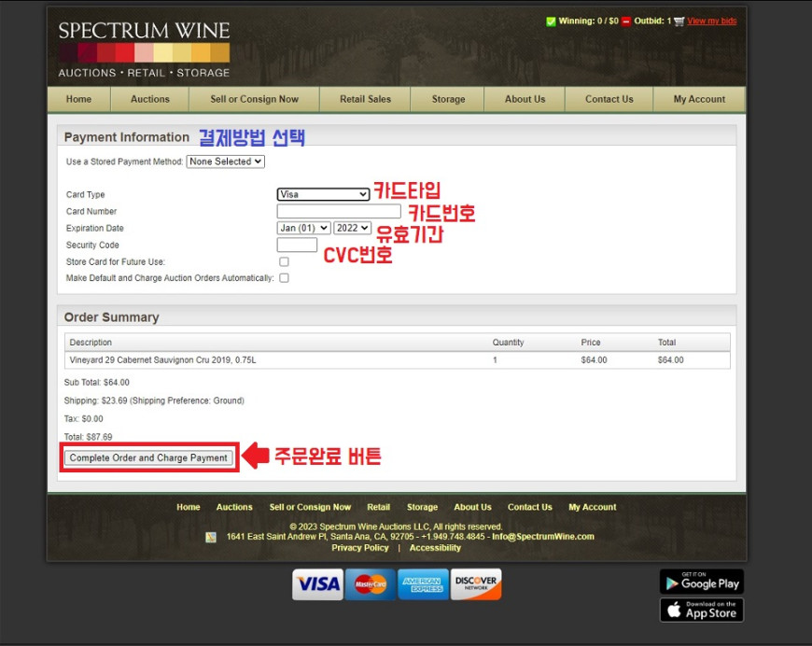Open the Sell or Consign Now tab
Image resolution: width=812 pixels, height=646 pixels.
coord(254,99)
